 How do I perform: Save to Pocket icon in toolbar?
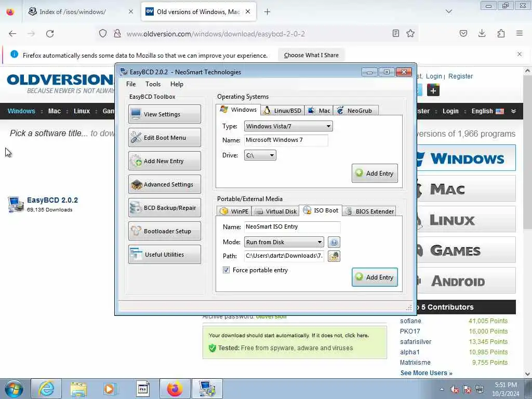pos(463,33)
